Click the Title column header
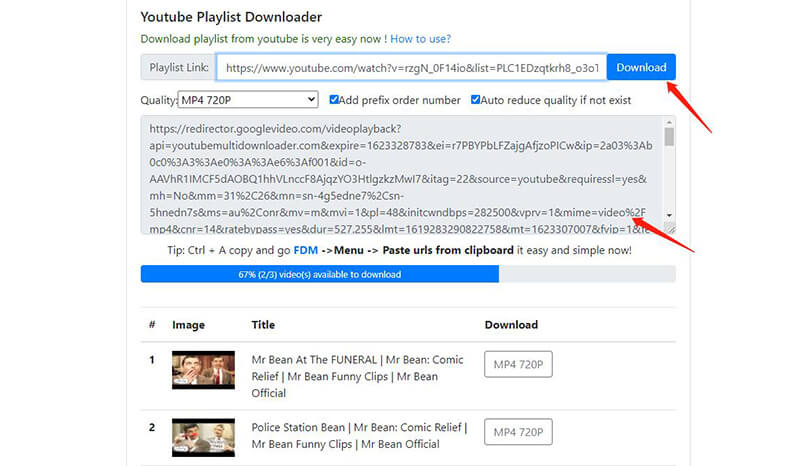Image resolution: width=800 pixels, height=466 pixels. tap(263, 325)
